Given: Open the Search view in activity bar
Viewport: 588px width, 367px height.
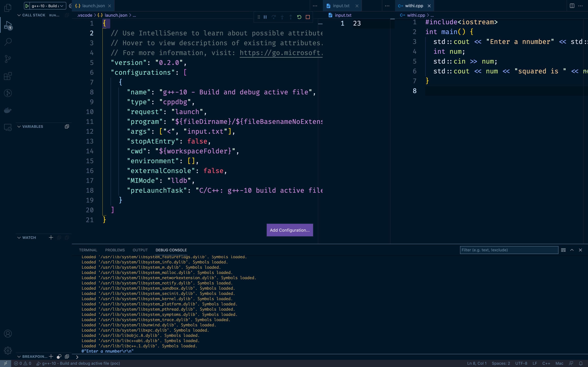Looking at the screenshot, I should tap(8, 42).
